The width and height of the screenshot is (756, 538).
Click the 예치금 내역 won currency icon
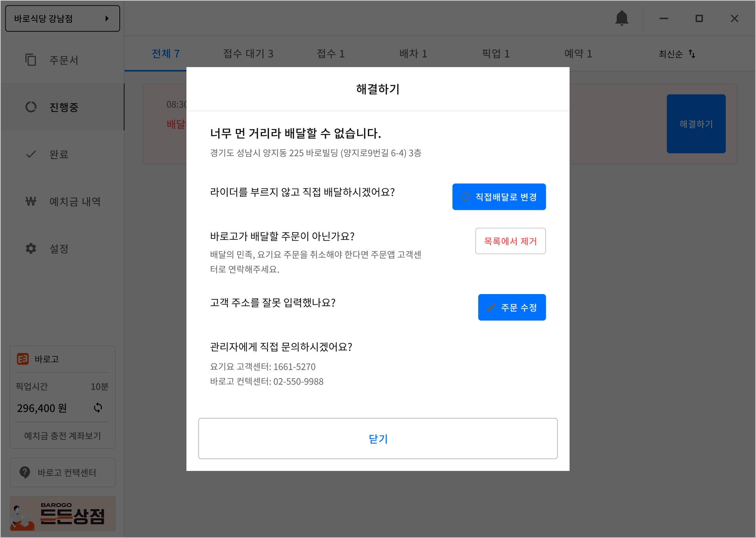(31, 202)
